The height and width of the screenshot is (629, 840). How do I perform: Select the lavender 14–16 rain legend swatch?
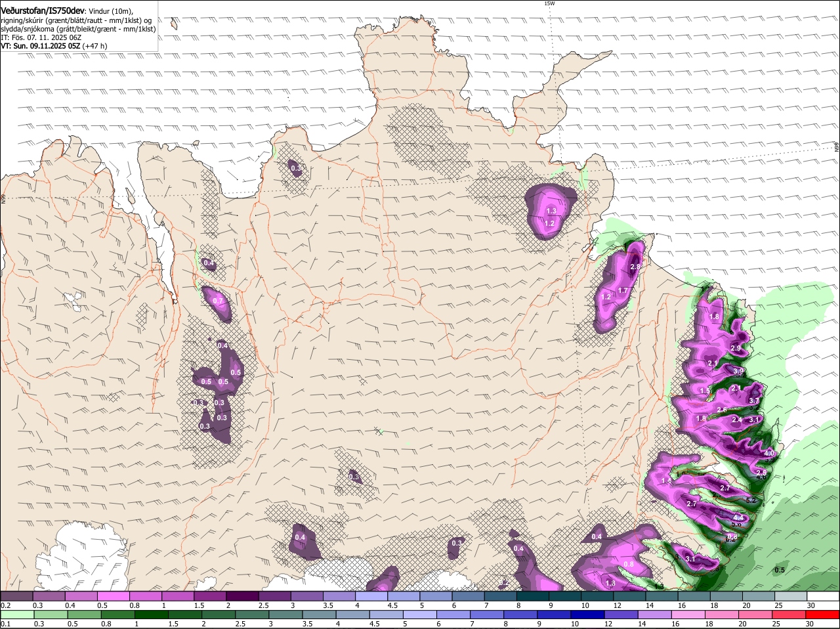(656, 615)
